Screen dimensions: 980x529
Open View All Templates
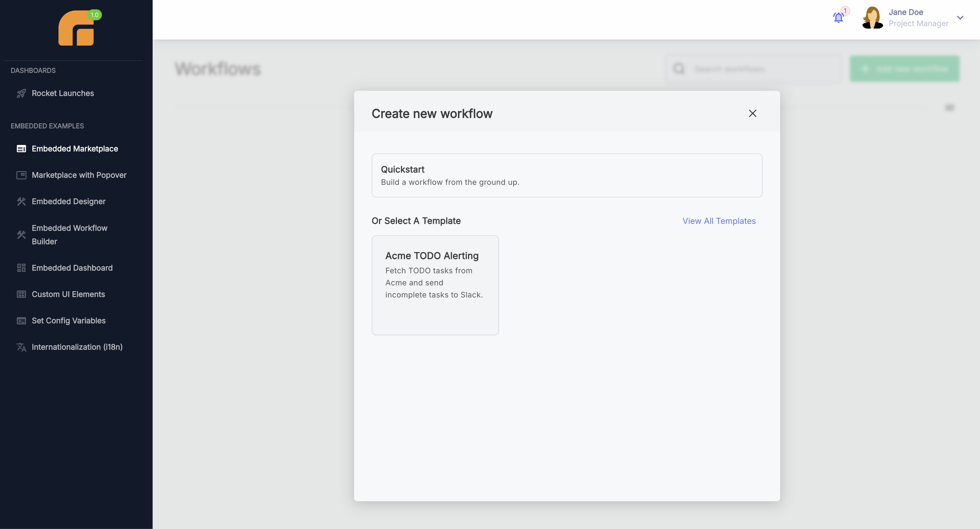point(719,221)
